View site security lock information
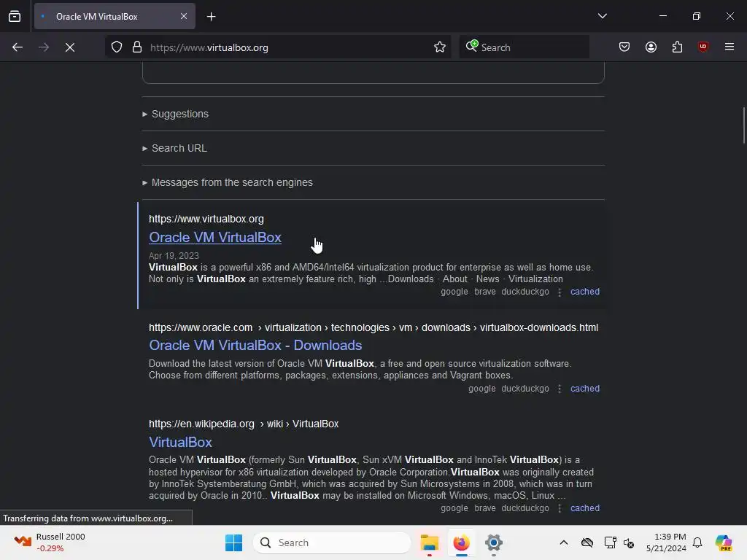This screenshot has width=747, height=560. (137, 47)
